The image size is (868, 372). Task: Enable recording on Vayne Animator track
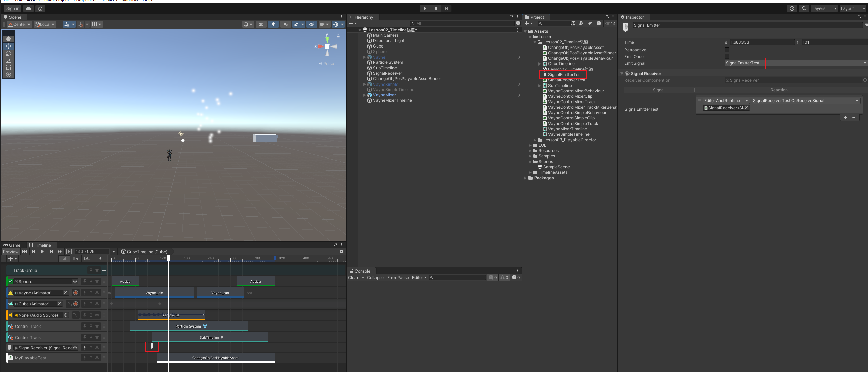tap(76, 293)
